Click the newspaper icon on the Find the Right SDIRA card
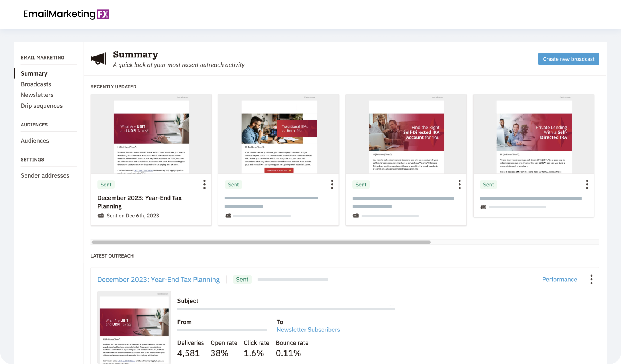This screenshot has width=621, height=364. 355,216
